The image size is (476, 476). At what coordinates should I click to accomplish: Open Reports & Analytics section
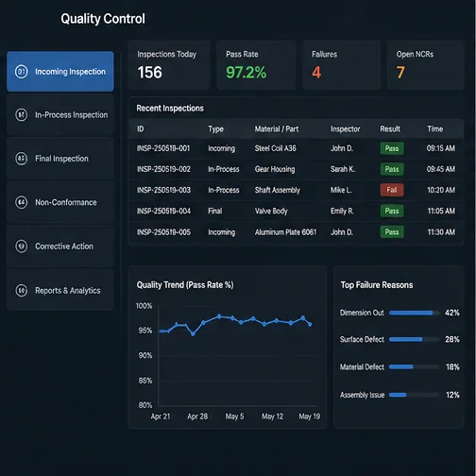click(x=60, y=290)
